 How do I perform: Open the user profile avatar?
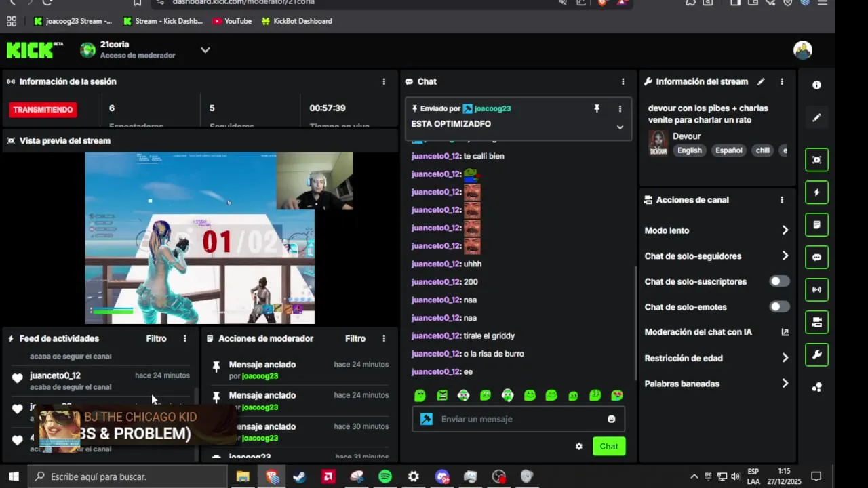[803, 49]
